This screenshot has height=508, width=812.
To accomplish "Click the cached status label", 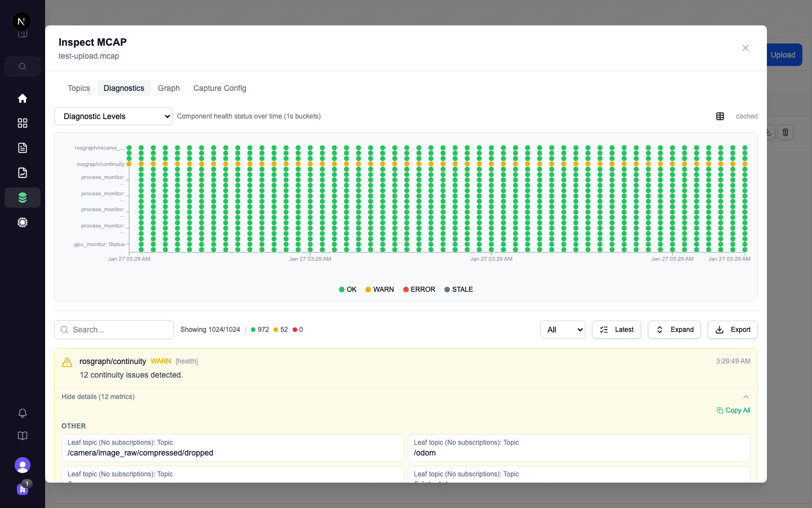I will click(747, 116).
